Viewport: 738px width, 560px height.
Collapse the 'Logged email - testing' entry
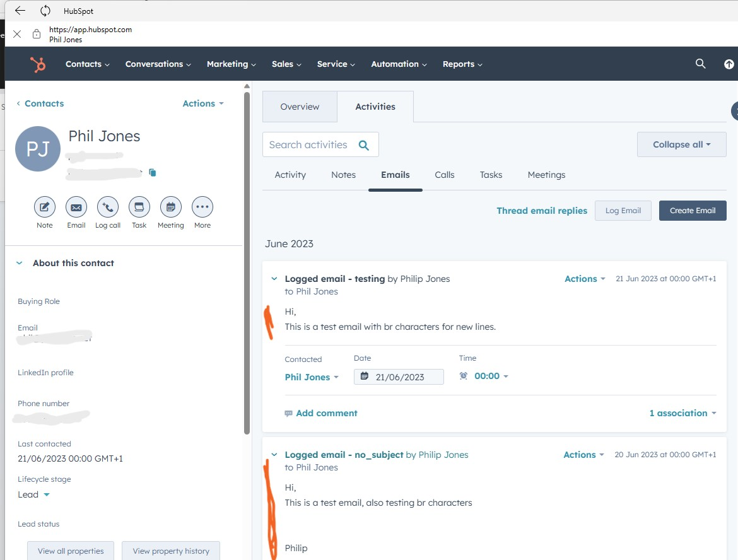(274, 279)
